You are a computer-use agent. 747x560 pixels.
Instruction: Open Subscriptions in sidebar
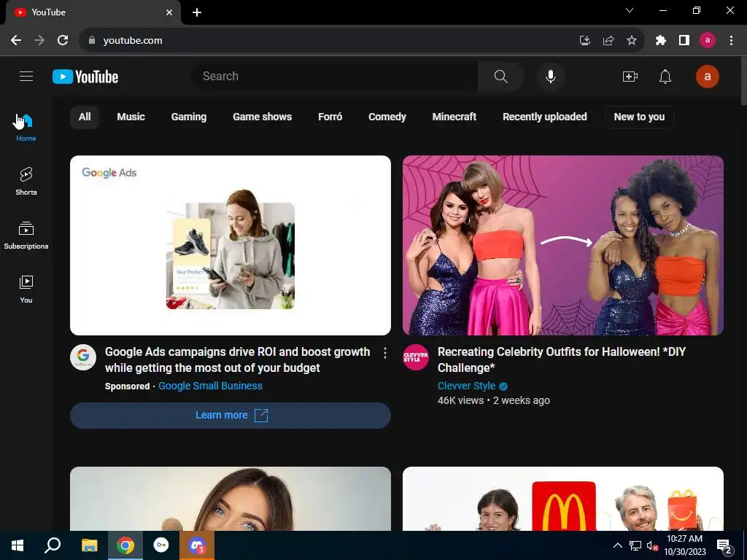(26, 236)
